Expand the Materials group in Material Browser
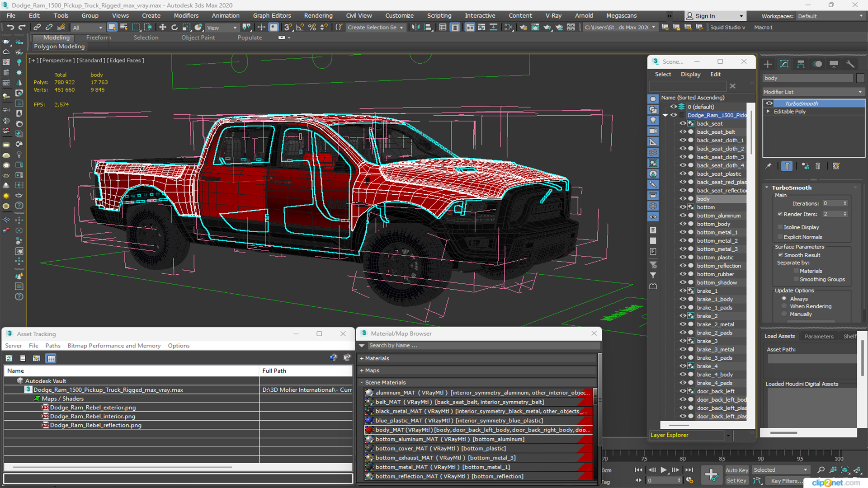 pos(362,358)
